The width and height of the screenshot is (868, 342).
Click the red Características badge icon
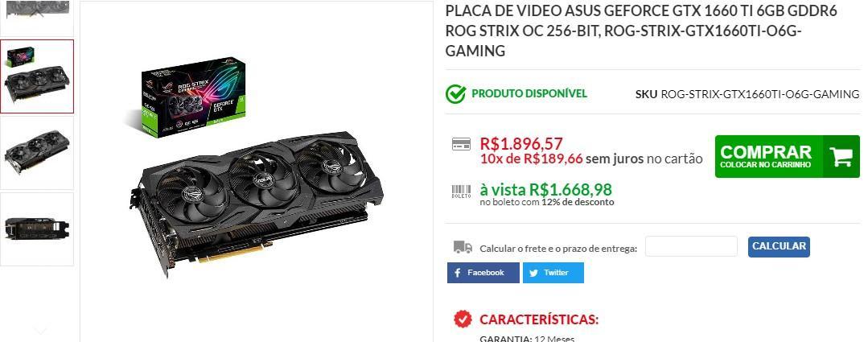click(463, 319)
